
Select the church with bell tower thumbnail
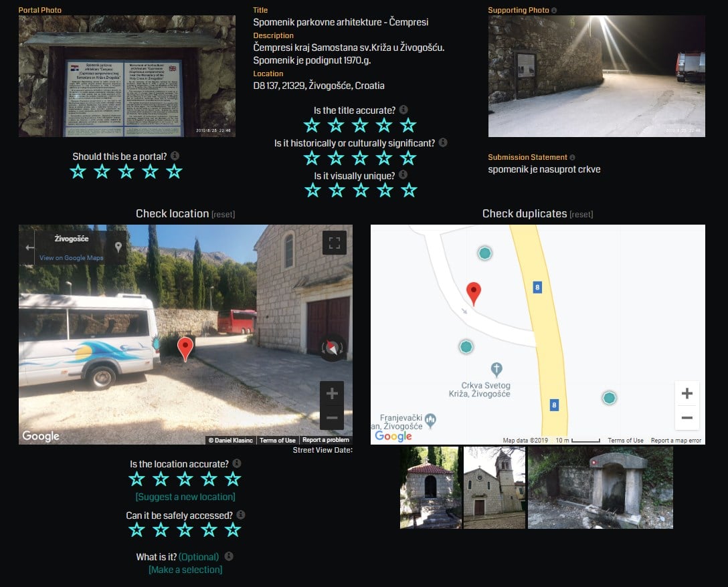pyautogui.click(x=494, y=487)
